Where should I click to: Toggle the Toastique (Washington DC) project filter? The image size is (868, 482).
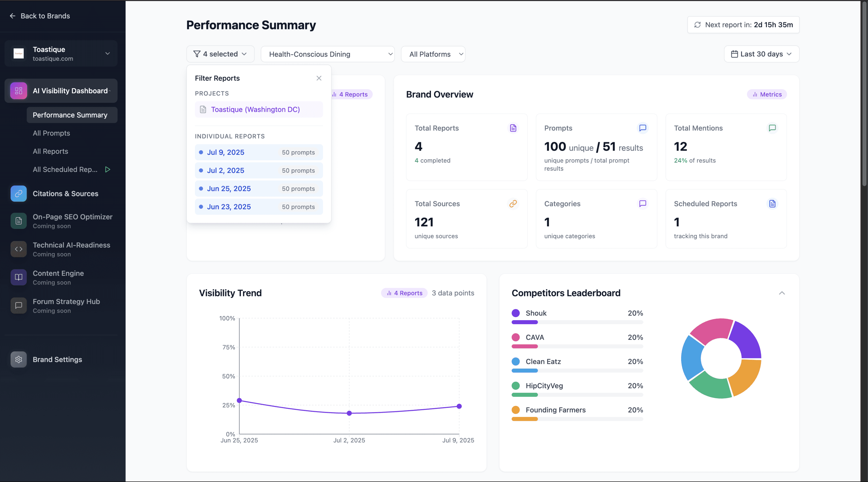point(258,110)
